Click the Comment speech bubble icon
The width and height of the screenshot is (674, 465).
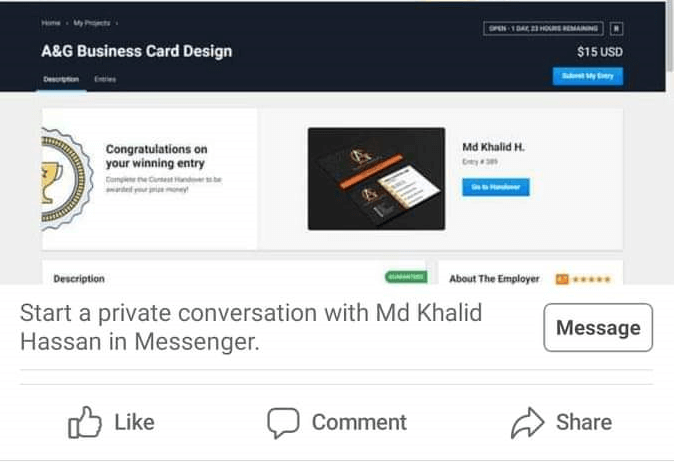(283, 423)
